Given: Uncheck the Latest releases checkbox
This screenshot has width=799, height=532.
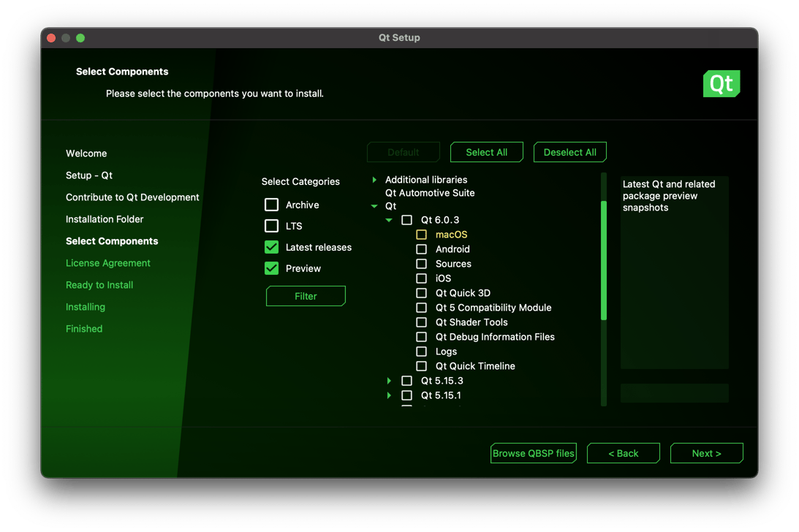Looking at the screenshot, I should pyautogui.click(x=271, y=247).
